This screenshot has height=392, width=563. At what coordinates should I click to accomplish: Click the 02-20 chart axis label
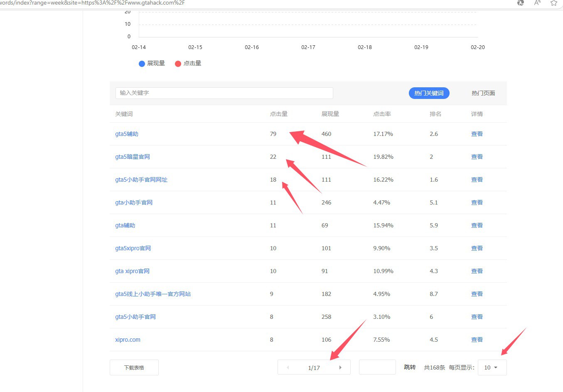click(x=478, y=47)
